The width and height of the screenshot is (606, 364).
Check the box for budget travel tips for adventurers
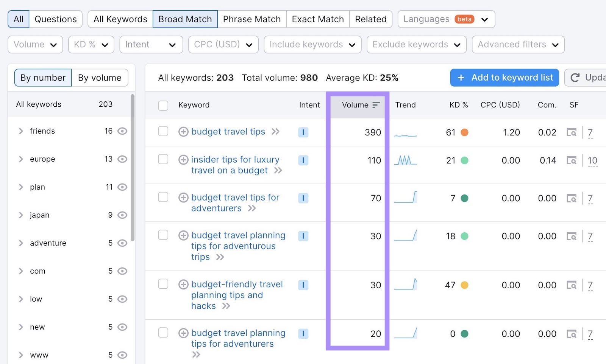coord(163,197)
